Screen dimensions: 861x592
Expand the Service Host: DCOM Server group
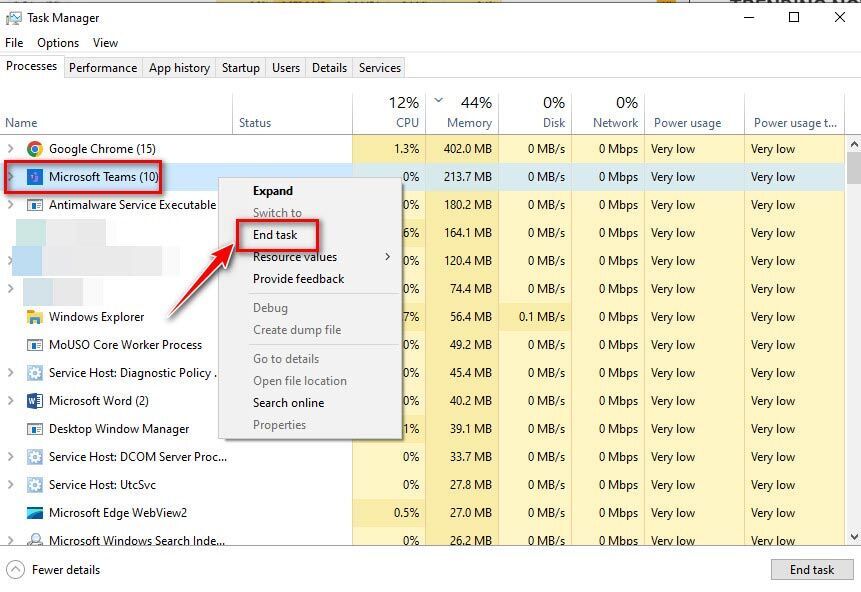click(x=10, y=457)
